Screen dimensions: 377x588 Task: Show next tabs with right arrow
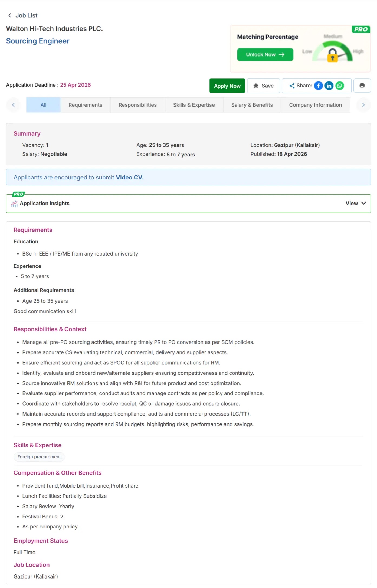[363, 105]
